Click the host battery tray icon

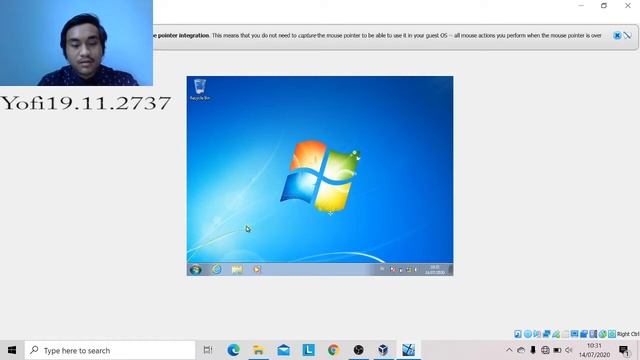click(x=557, y=350)
